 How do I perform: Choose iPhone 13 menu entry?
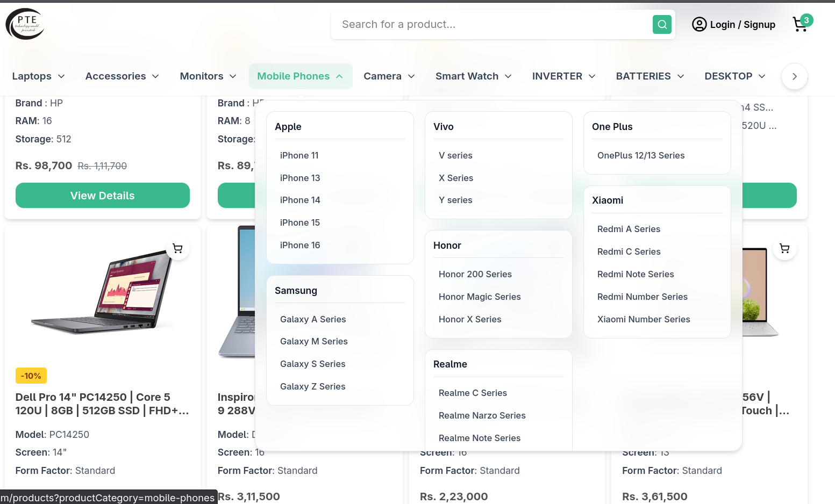[x=300, y=178]
